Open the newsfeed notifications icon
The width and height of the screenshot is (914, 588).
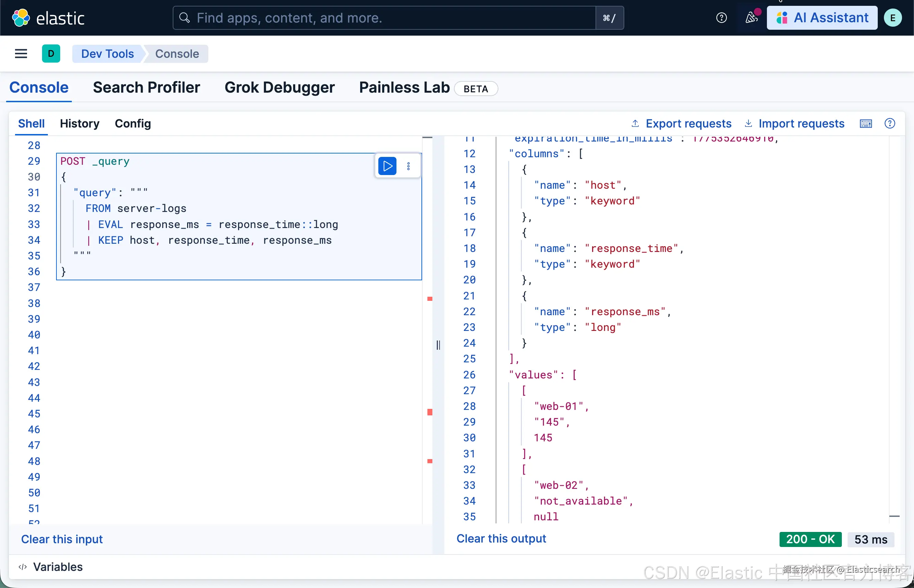tap(751, 17)
